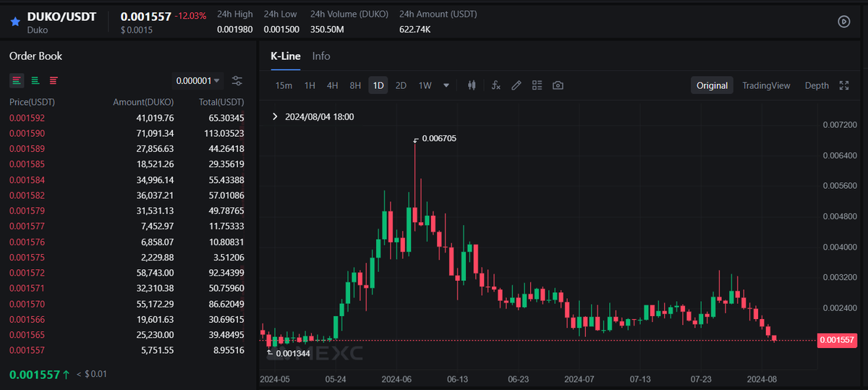The image size is (868, 390).
Task: Open the chart layout grid icon
Action: point(537,85)
